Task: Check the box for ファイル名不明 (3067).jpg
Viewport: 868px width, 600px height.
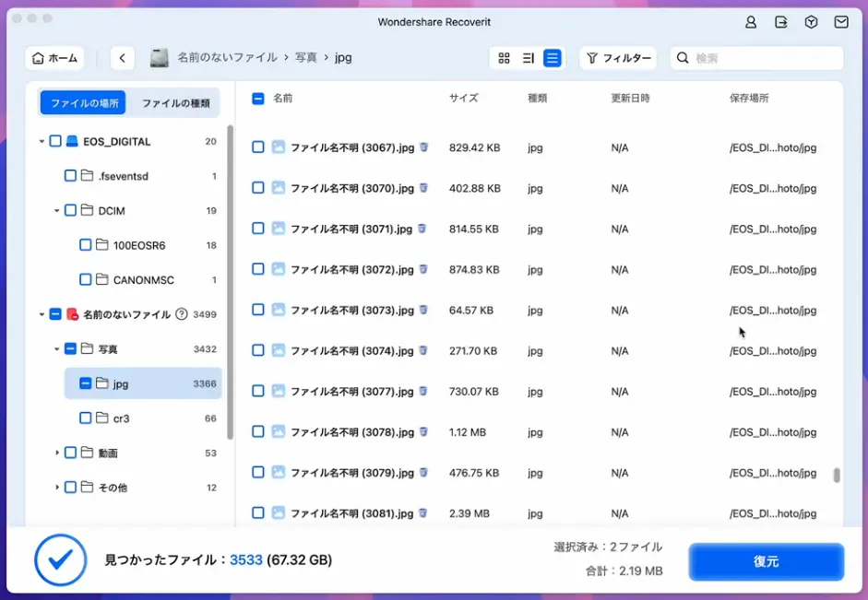Action: pyautogui.click(x=258, y=147)
